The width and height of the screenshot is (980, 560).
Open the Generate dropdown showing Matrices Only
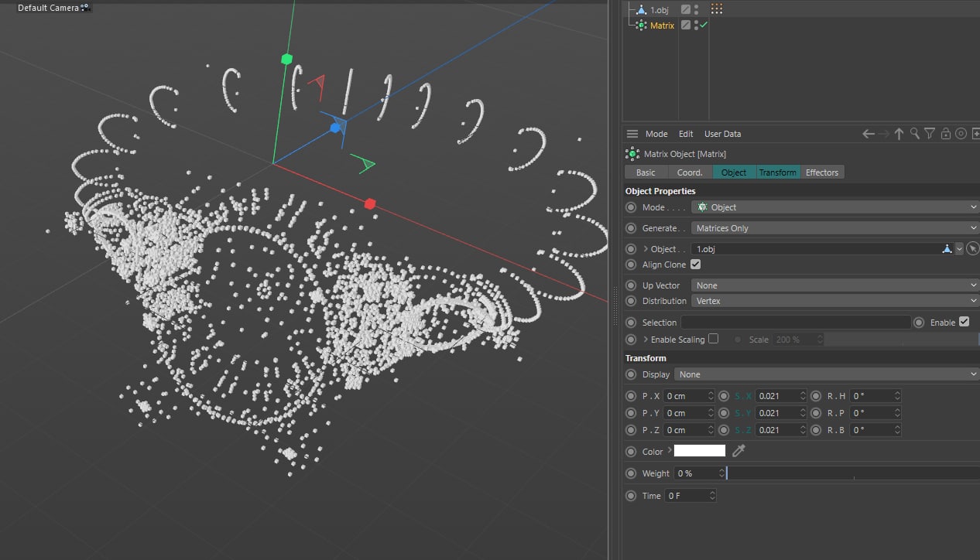[x=835, y=228]
